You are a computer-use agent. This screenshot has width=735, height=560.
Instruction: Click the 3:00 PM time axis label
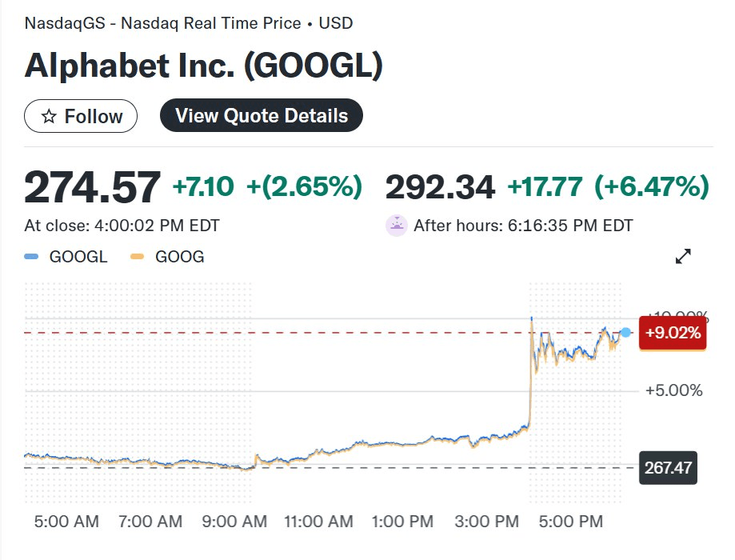coord(487,522)
